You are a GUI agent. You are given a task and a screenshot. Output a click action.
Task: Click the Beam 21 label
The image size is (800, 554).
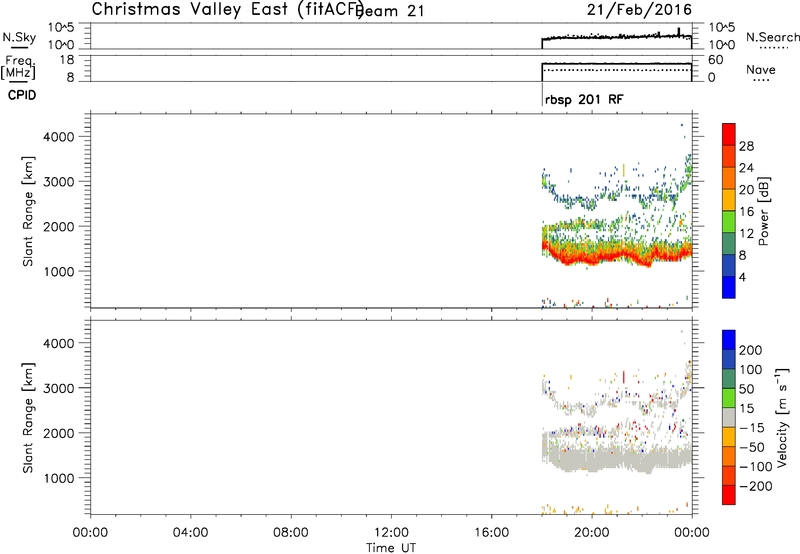pyautogui.click(x=390, y=11)
